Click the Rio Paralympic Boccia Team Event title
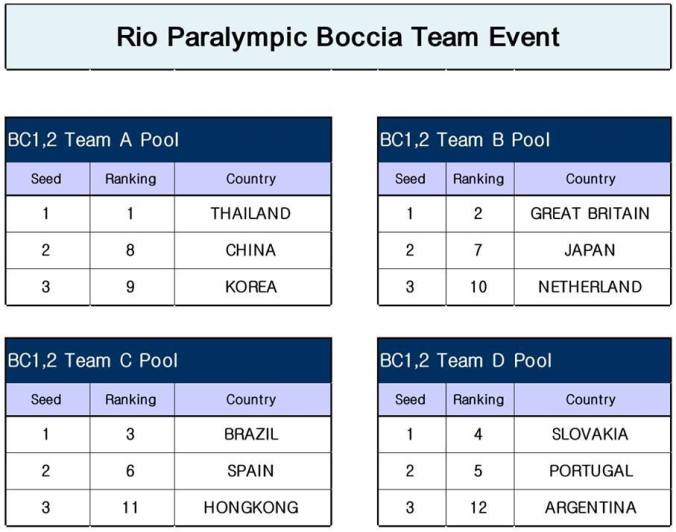This screenshot has height=532, width=676. (338, 38)
